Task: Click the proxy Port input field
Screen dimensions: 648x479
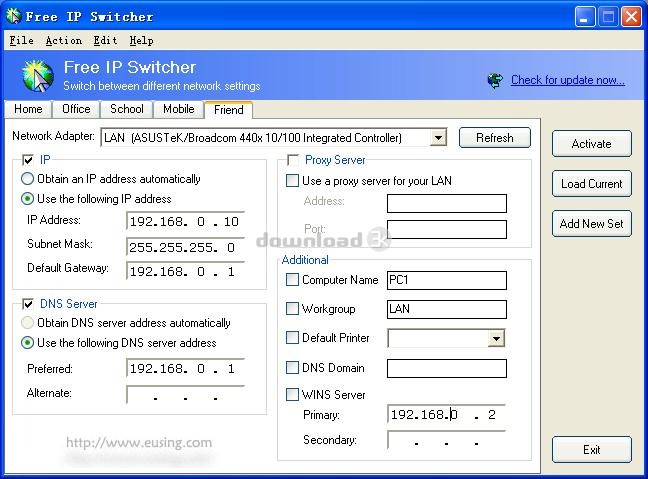Action: click(447, 229)
